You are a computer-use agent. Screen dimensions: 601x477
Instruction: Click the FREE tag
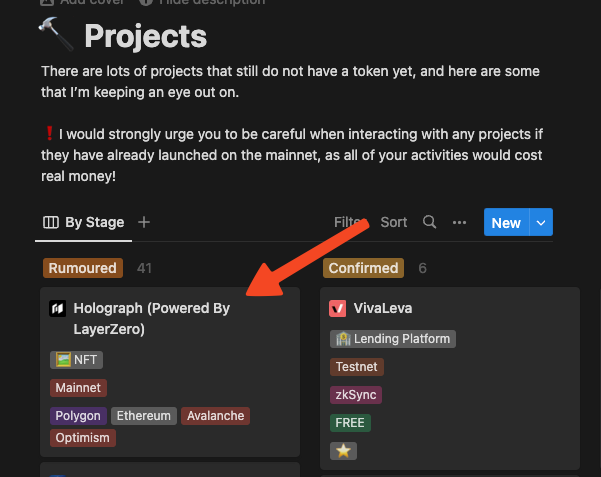click(350, 423)
